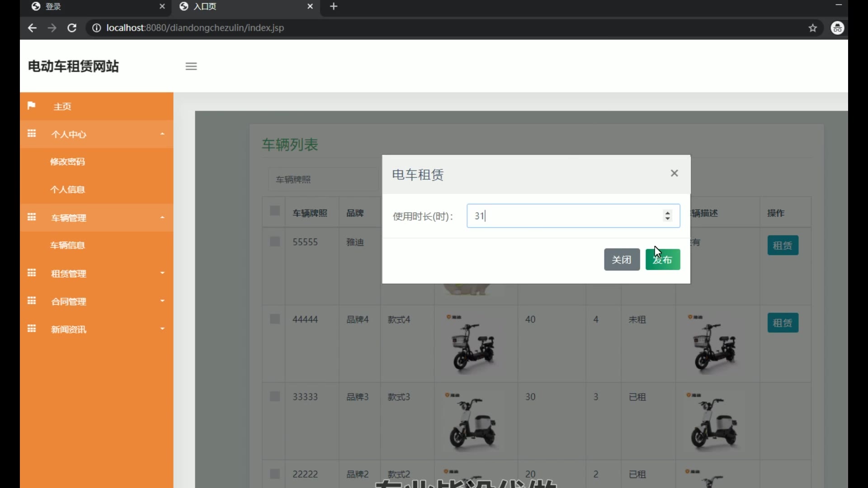Click the grid icon next to 合同管理

coord(32,300)
